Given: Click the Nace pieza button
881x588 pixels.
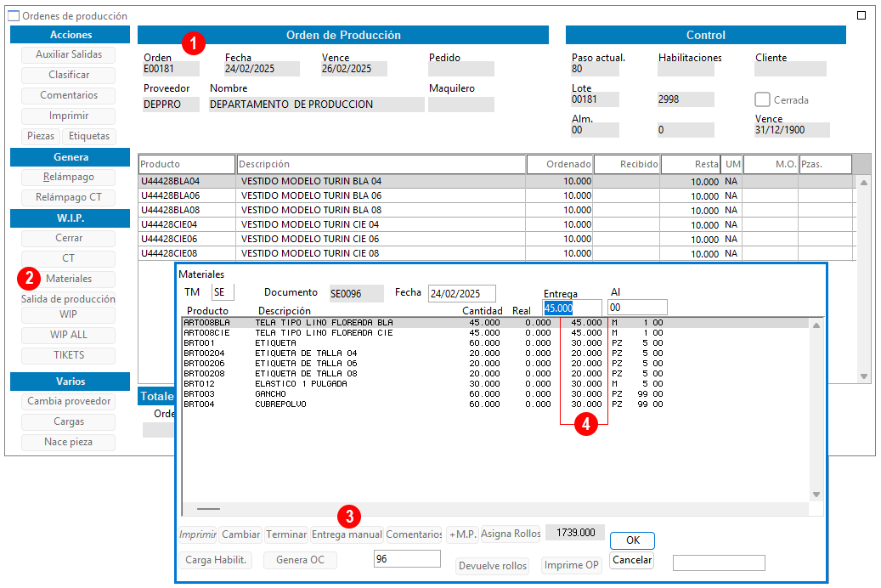Looking at the screenshot, I should coord(69,442).
